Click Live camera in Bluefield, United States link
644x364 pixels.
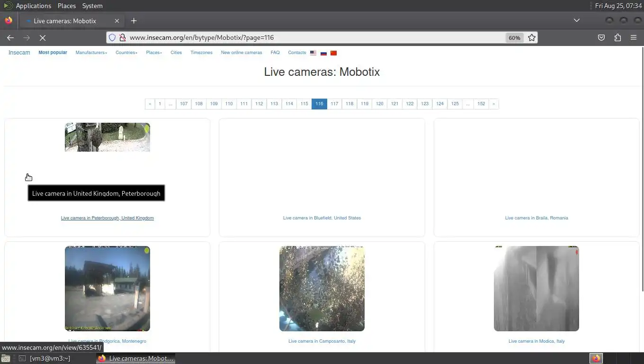point(322,218)
